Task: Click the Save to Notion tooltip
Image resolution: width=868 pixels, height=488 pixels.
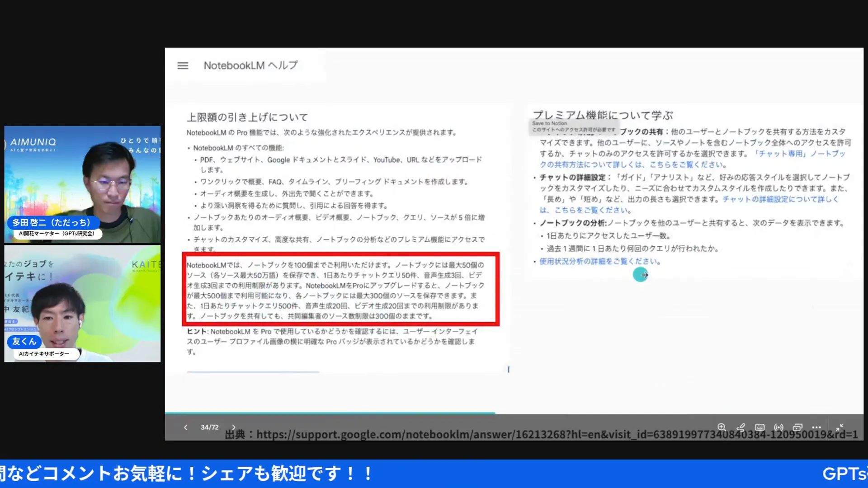Action: [x=573, y=127]
